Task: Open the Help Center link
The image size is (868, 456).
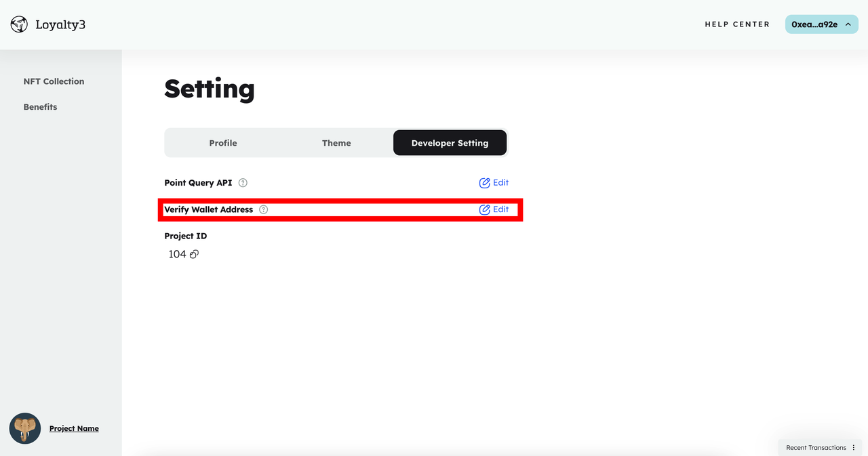Action: [x=737, y=24]
